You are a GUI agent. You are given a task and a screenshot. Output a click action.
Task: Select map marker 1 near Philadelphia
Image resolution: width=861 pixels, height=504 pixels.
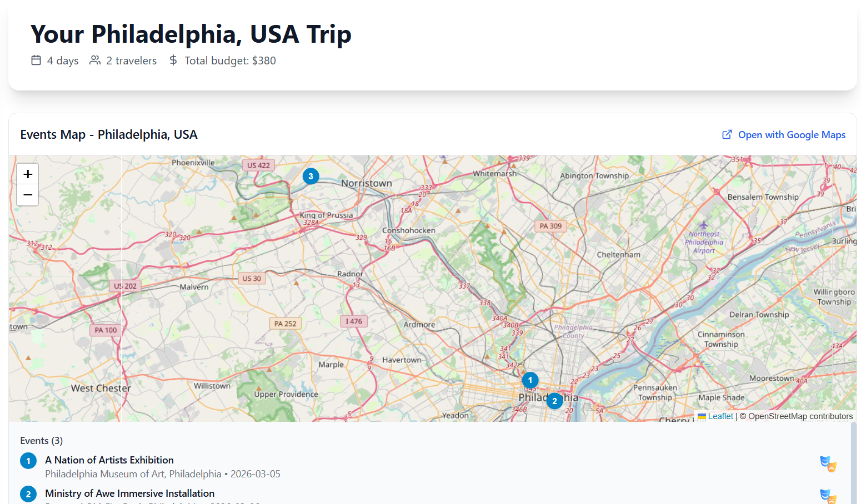pyautogui.click(x=529, y=380)
